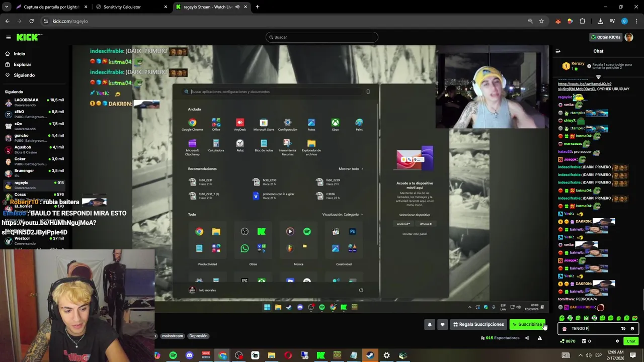Open Explorar in the Kick sidebar
The width and height of the screenshot is (644, 362).
[22, 64]
